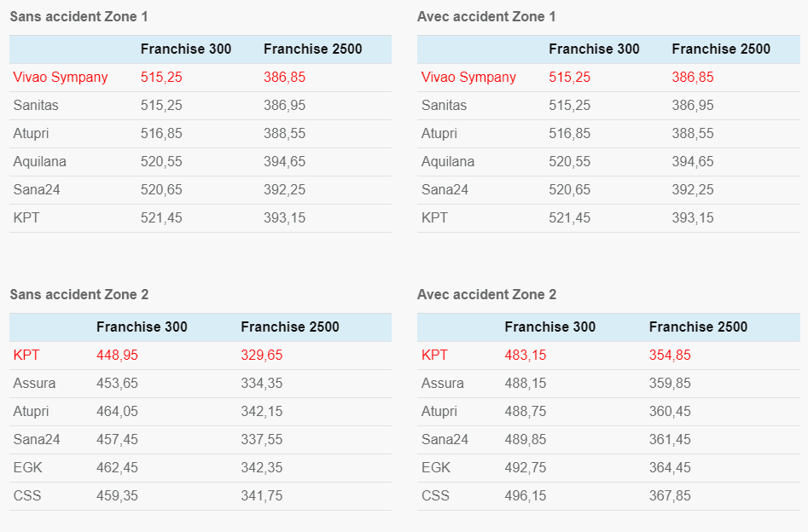This screenshot has width=808, height=532.
Task: Select Franchise 300 header in Avec accident Zone 2
Action: [549, 327]
